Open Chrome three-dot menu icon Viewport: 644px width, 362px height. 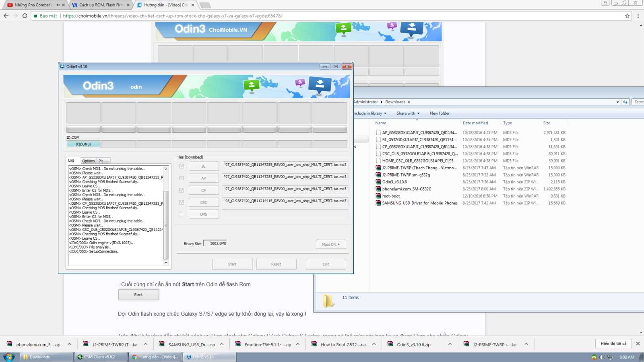638,16
